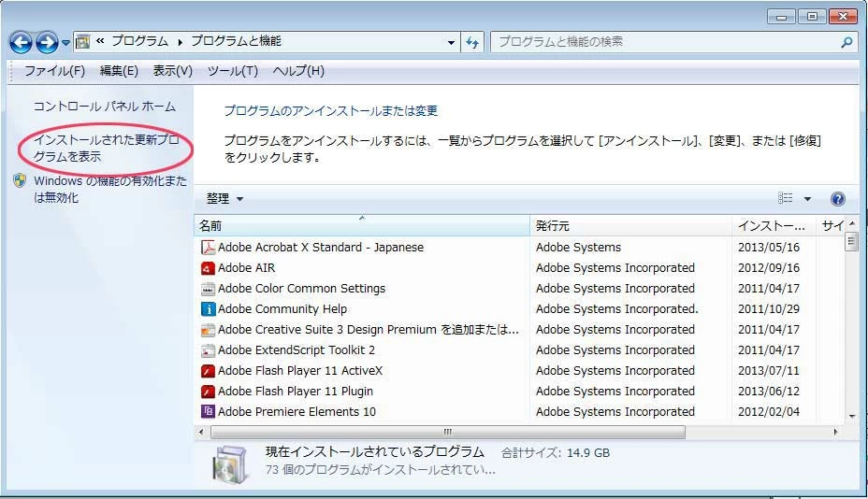The width and height of the screenshot is (868, 499).
Task: Click the horizontal scrollbar right arrow
Action: click(835, 432)
